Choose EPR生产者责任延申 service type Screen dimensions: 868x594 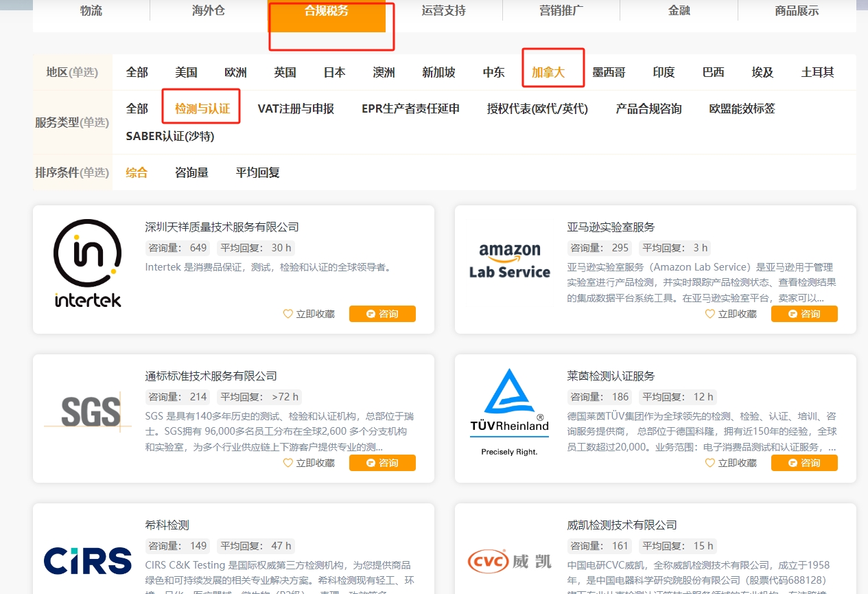tap(410, 108)
